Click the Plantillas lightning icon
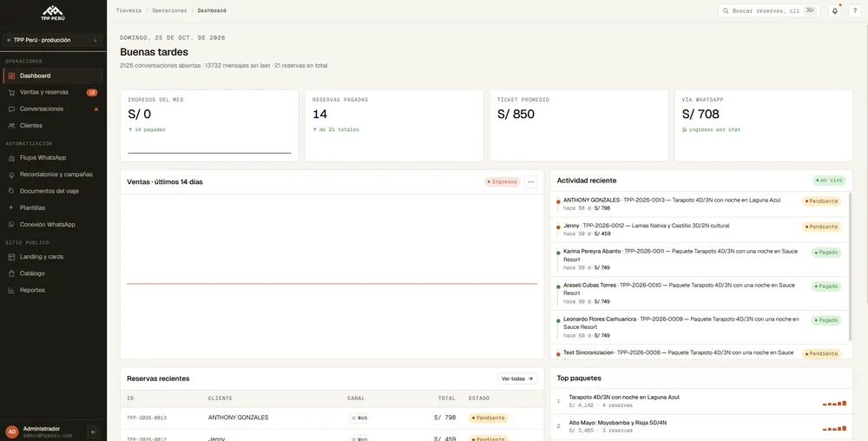 [11, 207]
